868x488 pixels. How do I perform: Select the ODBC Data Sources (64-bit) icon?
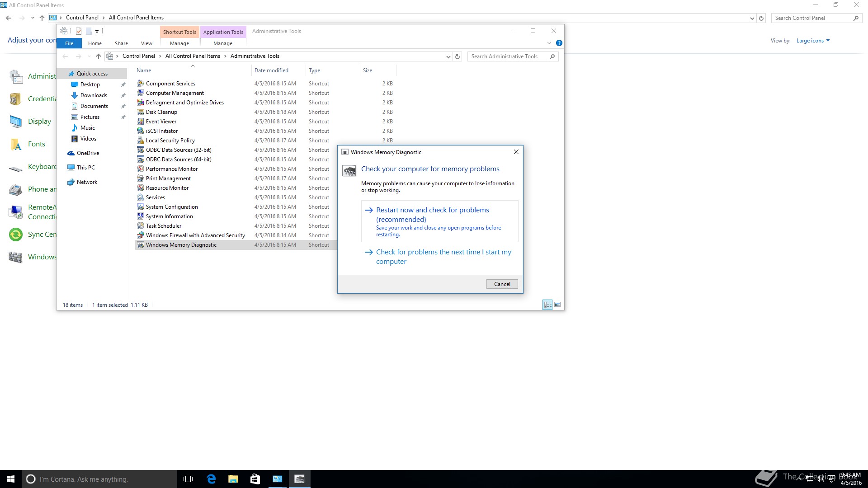pos(141,159)
